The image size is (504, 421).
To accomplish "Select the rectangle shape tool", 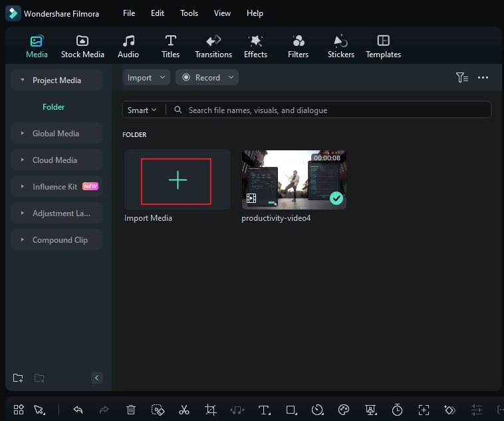I will coord(291,410).
